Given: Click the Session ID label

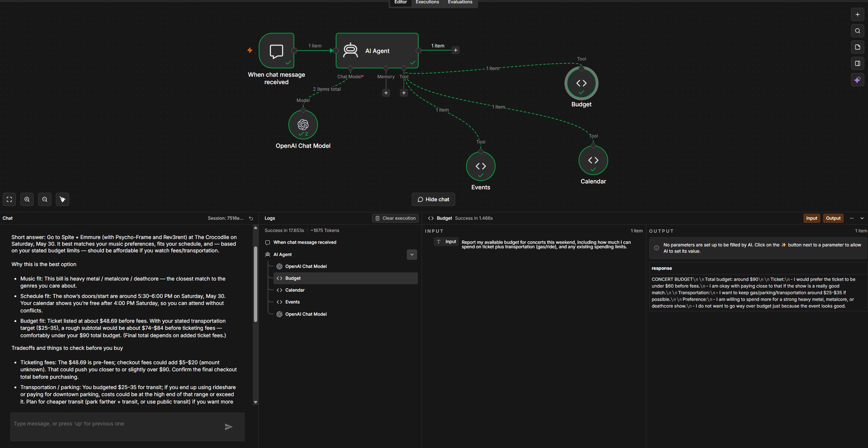Looking at the screenshot, I should pyautogui.click(x=225, y=218).
